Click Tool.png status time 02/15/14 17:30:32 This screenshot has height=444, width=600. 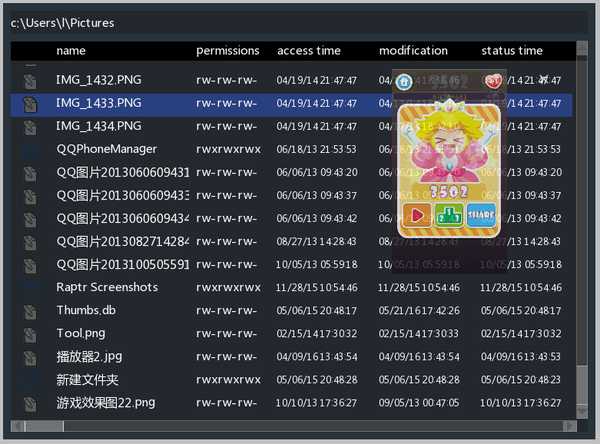click(521, 334)
